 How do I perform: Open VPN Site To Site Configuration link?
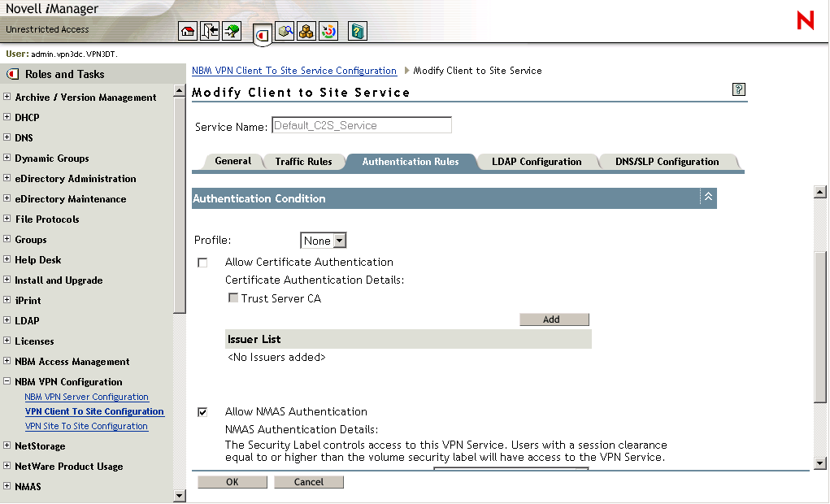[x=86, y=426]
